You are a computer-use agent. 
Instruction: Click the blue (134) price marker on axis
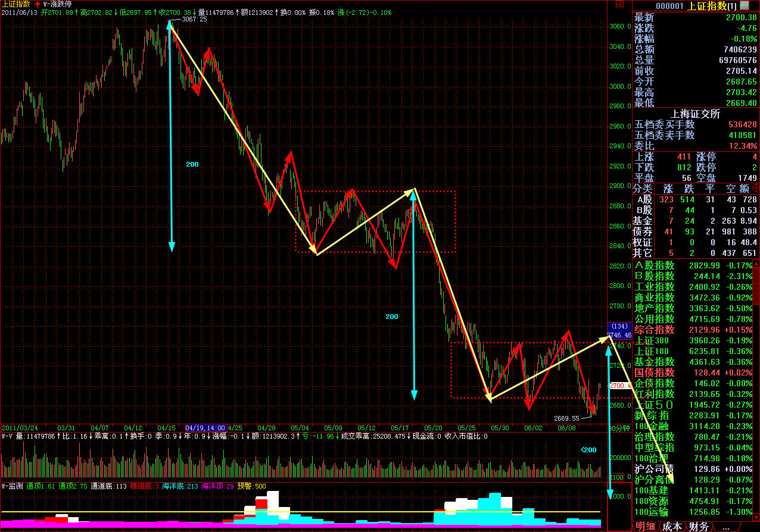(x=619, y=326)
